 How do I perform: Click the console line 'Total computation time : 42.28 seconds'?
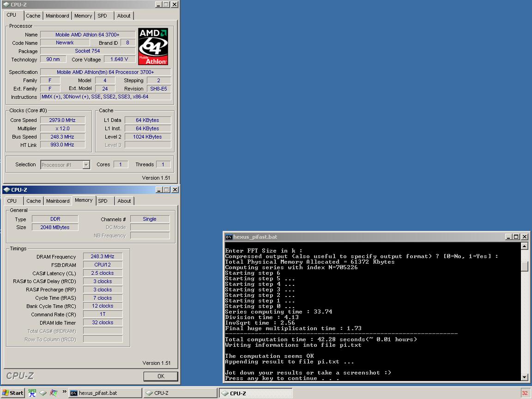321,339
